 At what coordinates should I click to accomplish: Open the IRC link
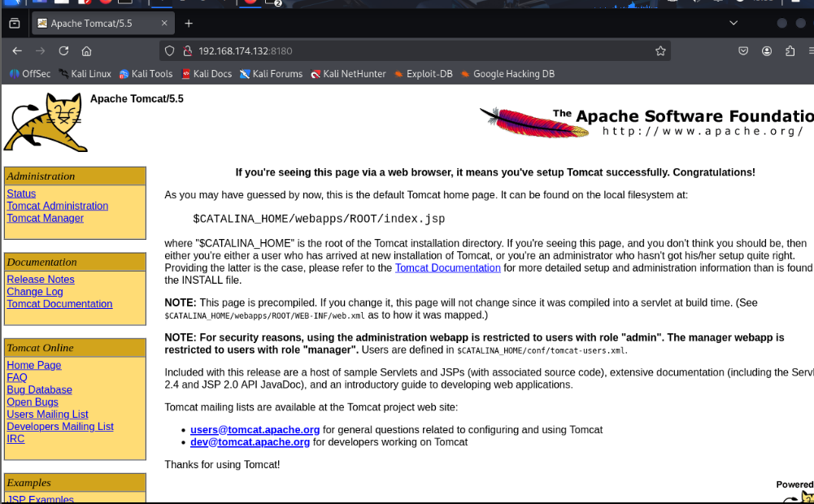[15, 439]
